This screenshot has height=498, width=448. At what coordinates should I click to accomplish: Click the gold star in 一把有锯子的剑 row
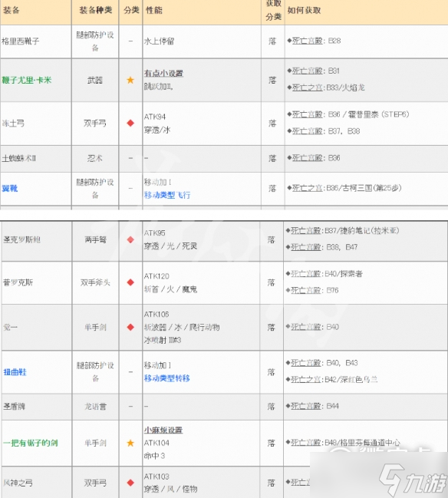(130, 443)
